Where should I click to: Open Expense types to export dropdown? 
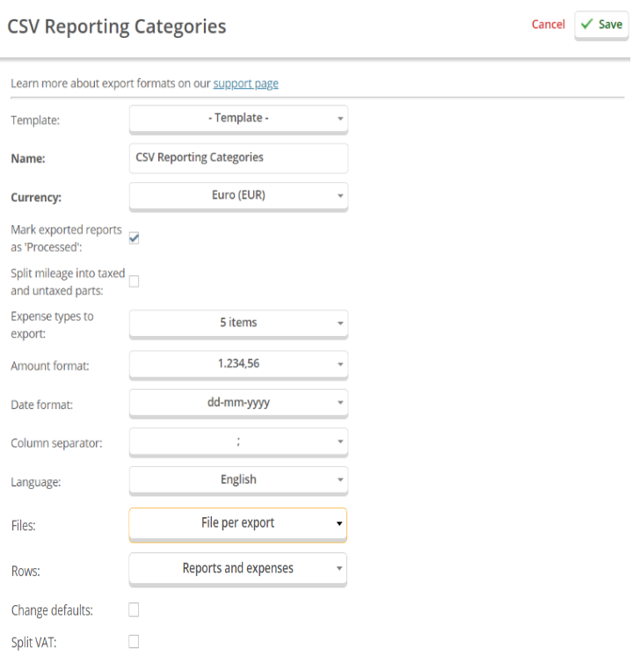[238, 324]
